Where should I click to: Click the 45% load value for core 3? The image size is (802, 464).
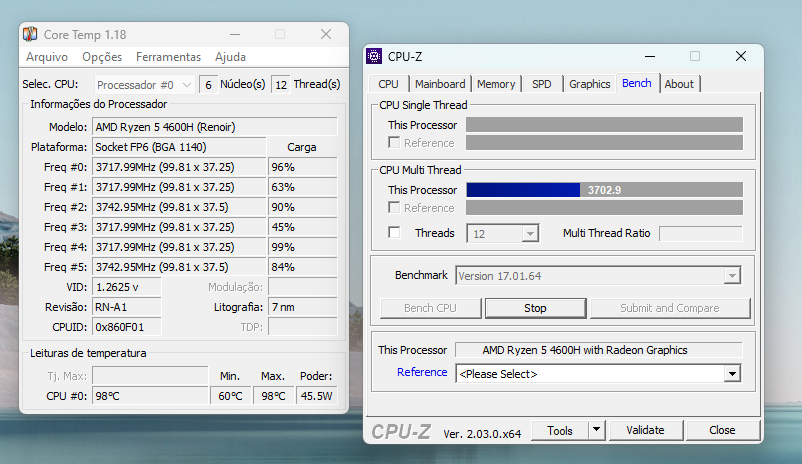(302, 227)
